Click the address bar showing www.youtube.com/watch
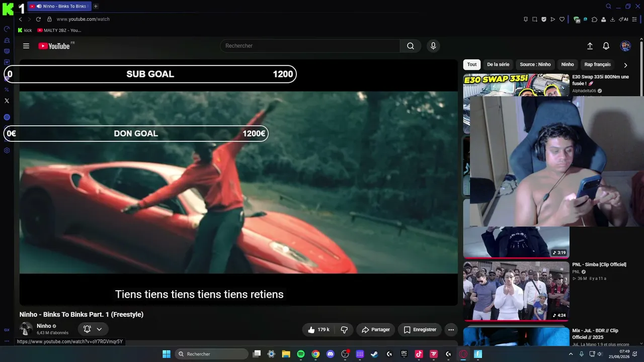Viewport: 644px width, 362px height. coord(83,19)
